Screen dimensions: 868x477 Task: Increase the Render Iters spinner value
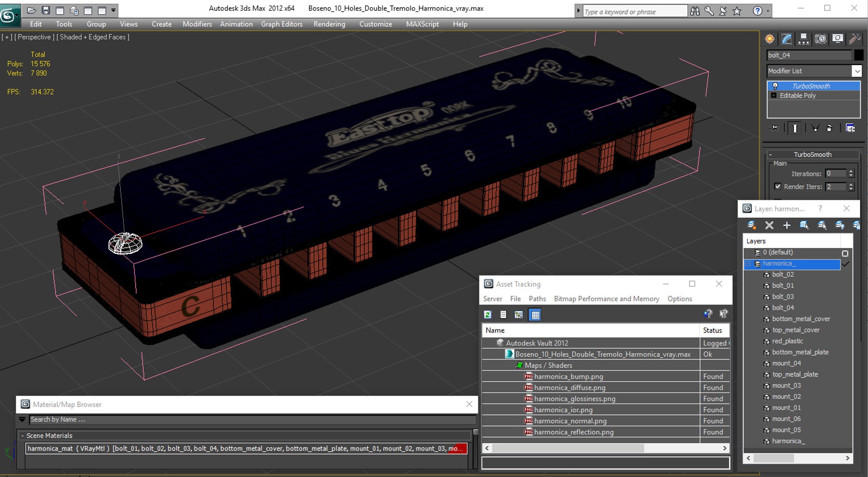(x=851, y=185)
